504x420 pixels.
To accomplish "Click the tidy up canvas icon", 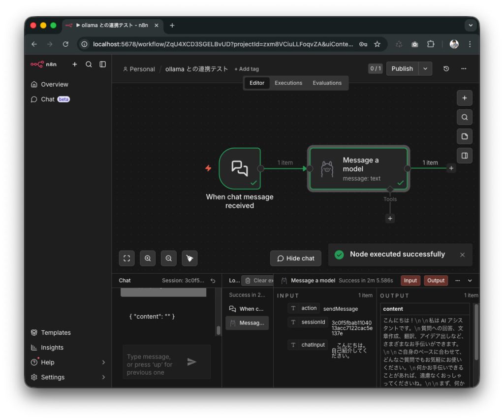I will (x=189, y=258).
